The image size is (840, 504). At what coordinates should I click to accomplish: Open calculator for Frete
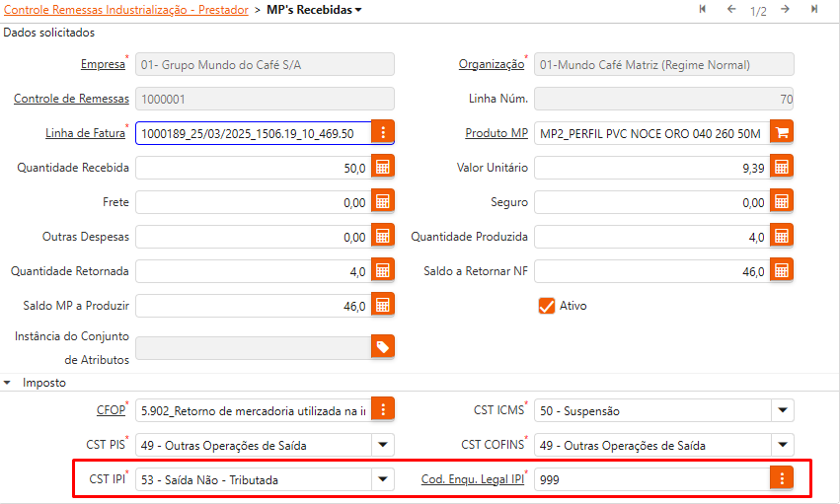(x=383, y=202)
